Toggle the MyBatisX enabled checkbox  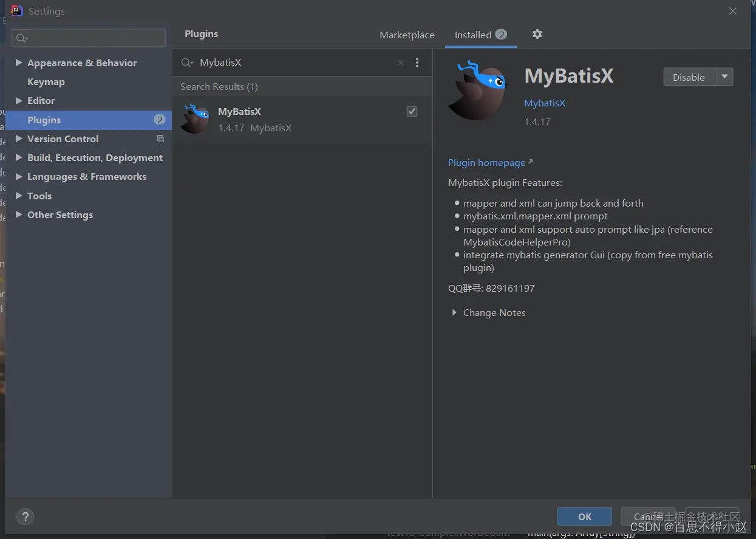[x=412, y=111]
